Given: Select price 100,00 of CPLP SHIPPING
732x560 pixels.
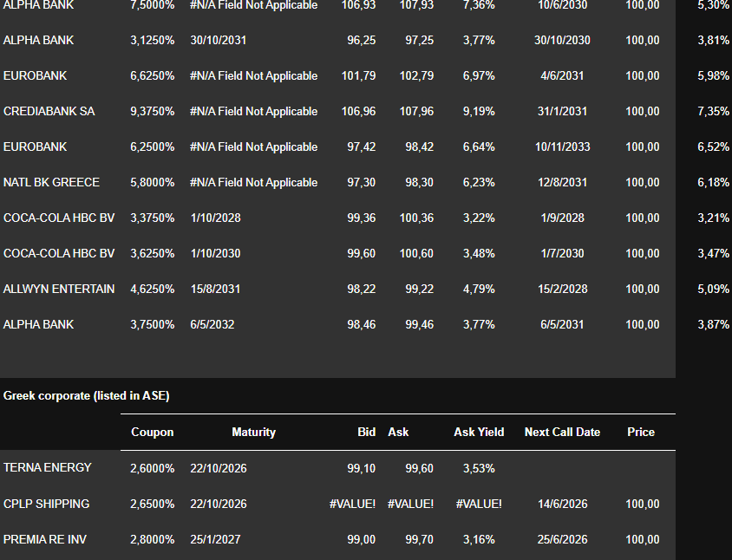Looking at the screenshot, I should point(643,504).
